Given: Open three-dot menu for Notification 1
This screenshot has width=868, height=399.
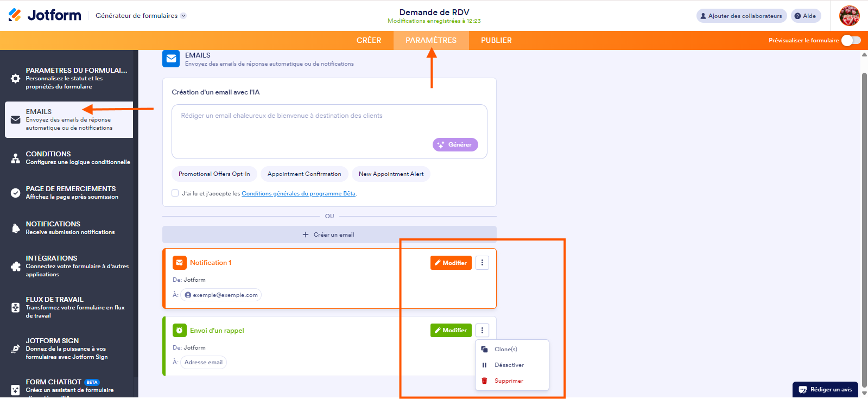Looking at the screenshot, I should (482, 263).
